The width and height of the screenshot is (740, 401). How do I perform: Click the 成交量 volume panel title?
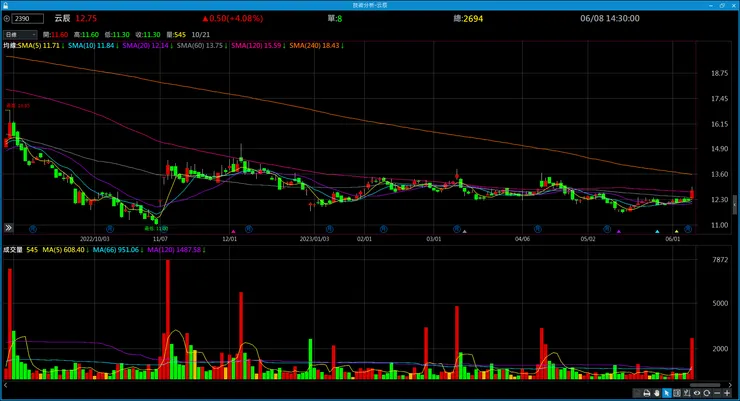coord(13,250)
